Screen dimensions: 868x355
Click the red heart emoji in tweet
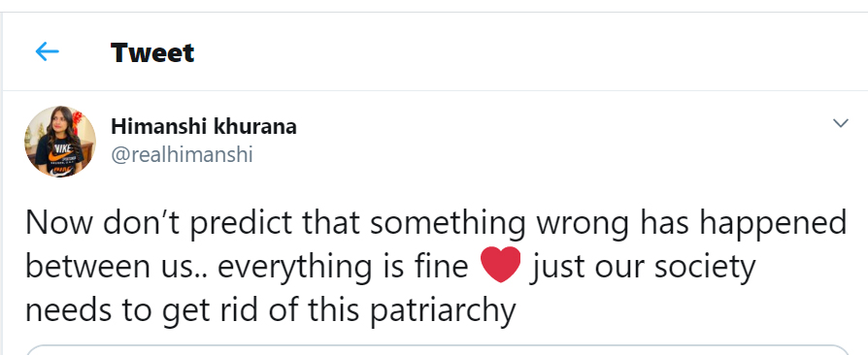pyautogui.click(x=500, y=265)
